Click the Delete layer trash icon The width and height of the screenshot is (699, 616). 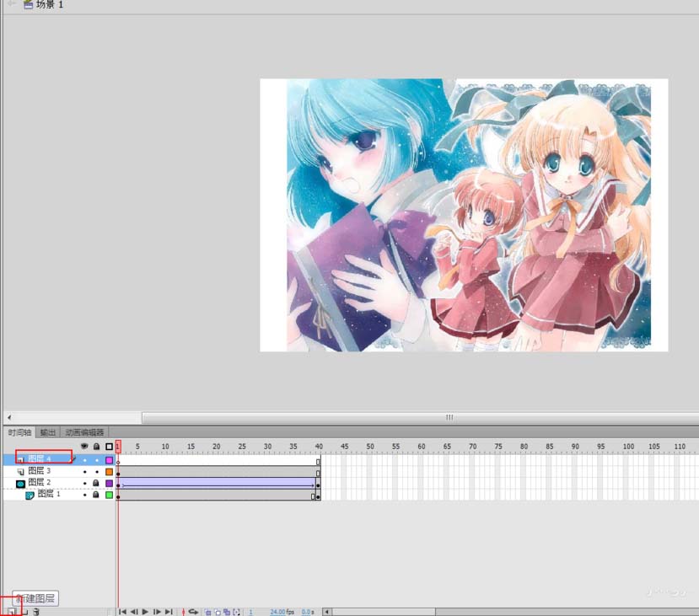pyautogui.click(x=36, y=612)
